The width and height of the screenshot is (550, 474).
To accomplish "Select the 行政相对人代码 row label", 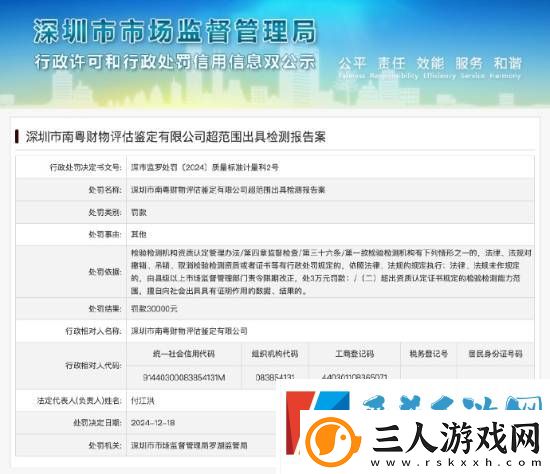I will coord(94,366).
